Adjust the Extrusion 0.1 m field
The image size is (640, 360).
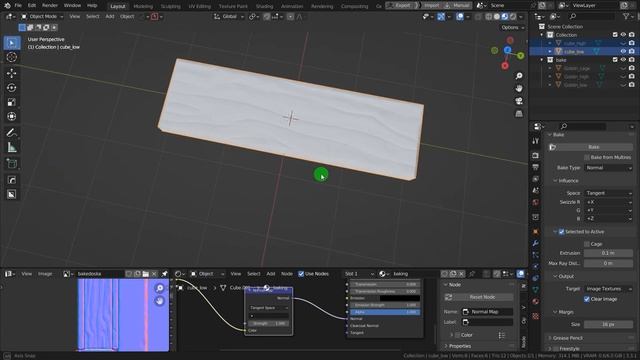coord(608,253)
